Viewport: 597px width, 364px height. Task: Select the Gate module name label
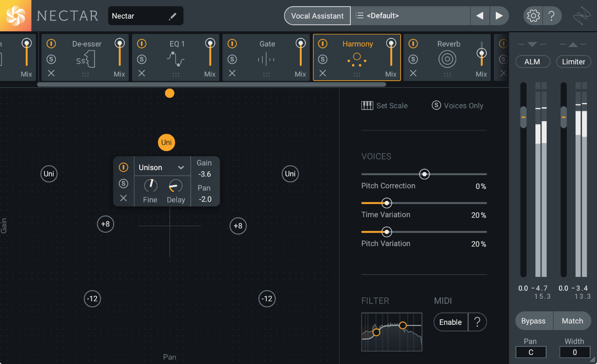tap(267, 44)
